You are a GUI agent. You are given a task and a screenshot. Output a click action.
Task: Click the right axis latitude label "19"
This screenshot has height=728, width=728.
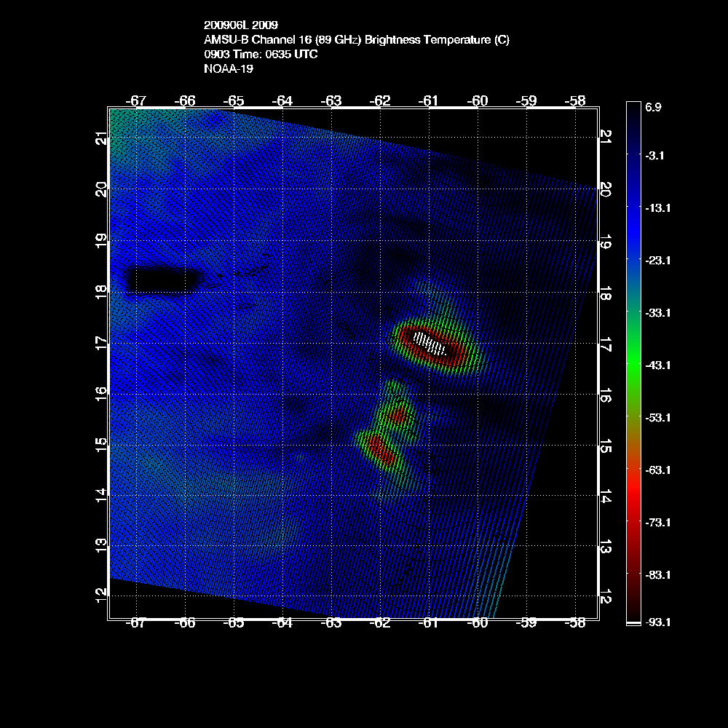click(606, 242)
